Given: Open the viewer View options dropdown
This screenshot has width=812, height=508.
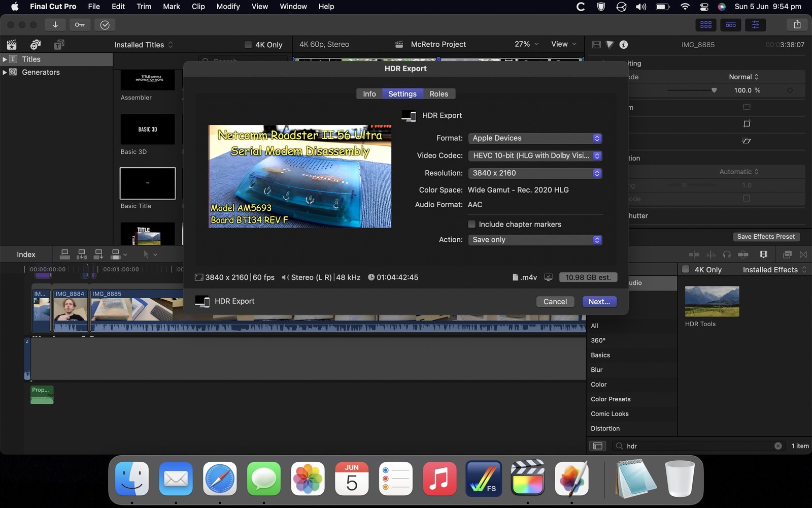Looking at the screenshot, I should [564, 44].
